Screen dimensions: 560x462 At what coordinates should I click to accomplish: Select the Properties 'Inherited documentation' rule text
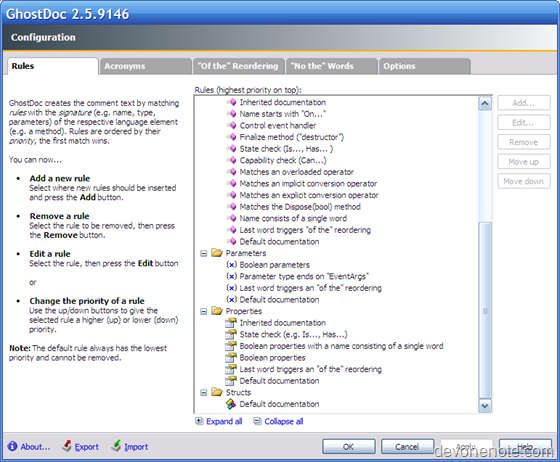coord(282,323)
